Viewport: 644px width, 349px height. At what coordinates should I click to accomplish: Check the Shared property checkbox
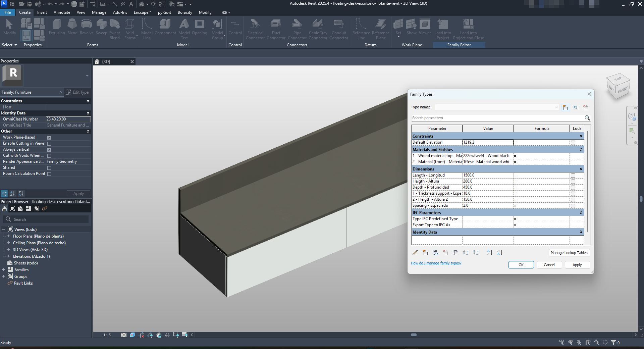tap(49, 168)
